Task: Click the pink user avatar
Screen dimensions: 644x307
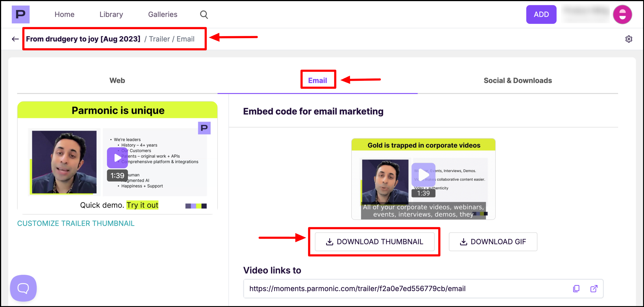Action: tap(622, 14)
